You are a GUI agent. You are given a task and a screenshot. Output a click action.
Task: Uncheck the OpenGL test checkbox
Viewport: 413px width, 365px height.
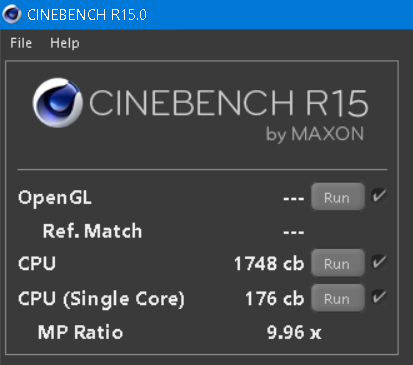tap(379, 196)
